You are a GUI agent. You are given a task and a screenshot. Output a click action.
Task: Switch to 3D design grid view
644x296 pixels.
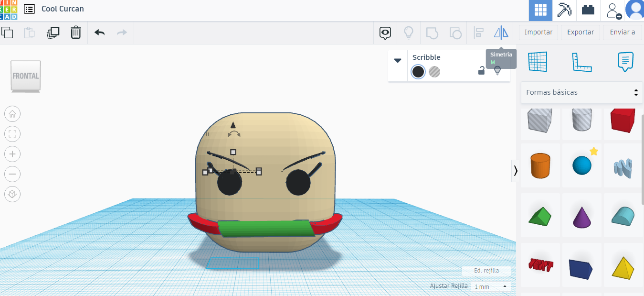pos(540,10)
